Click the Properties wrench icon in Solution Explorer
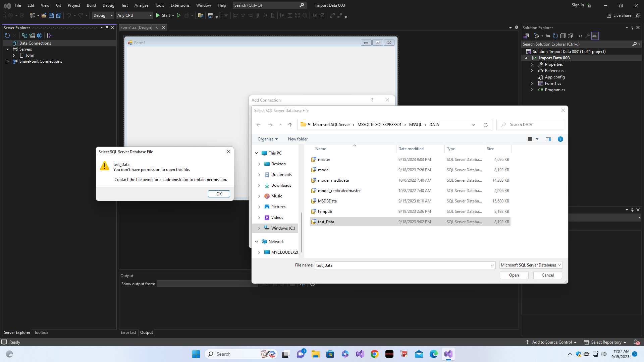The image size is (644, 362). [588, 36]
